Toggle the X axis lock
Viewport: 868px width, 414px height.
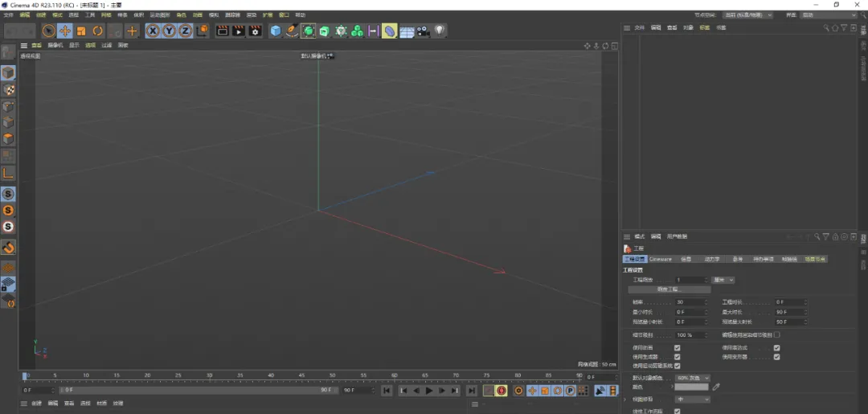(x=153, y=31)
